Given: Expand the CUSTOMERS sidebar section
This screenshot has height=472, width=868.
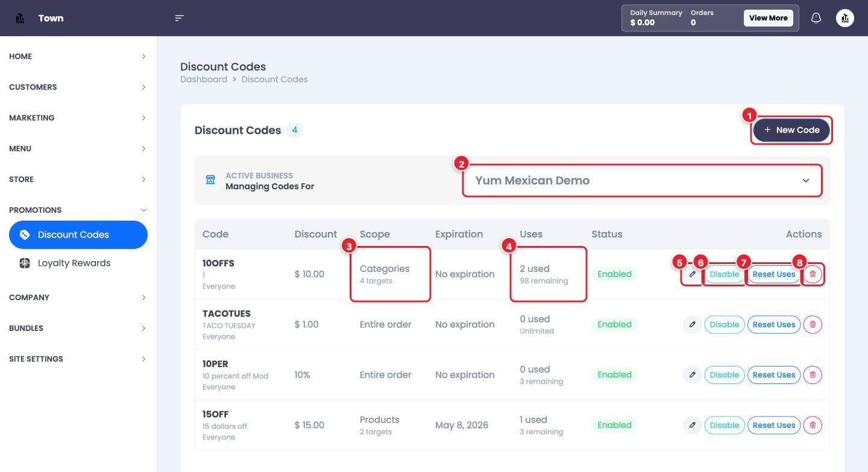Looking at the screenshot, I should coord(78,87).
